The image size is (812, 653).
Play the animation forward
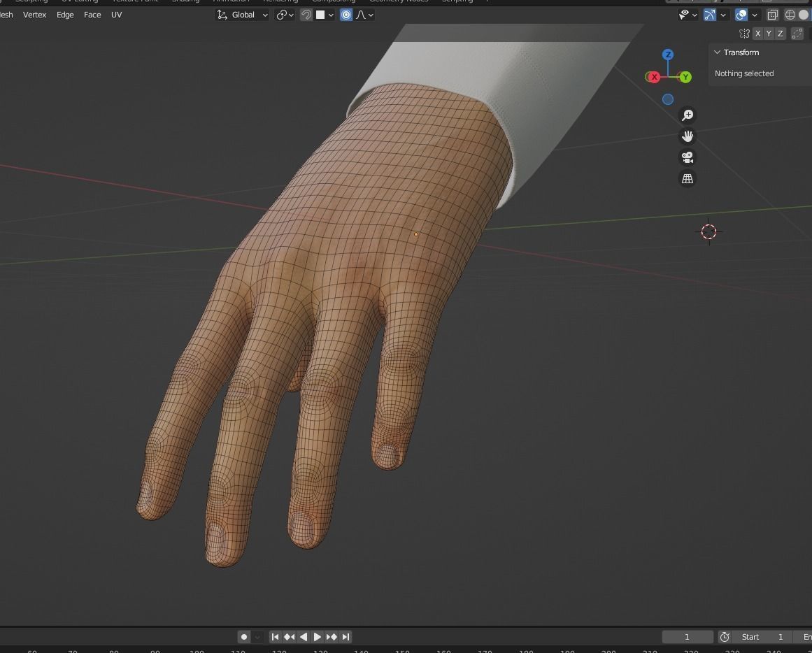[317, 636]
